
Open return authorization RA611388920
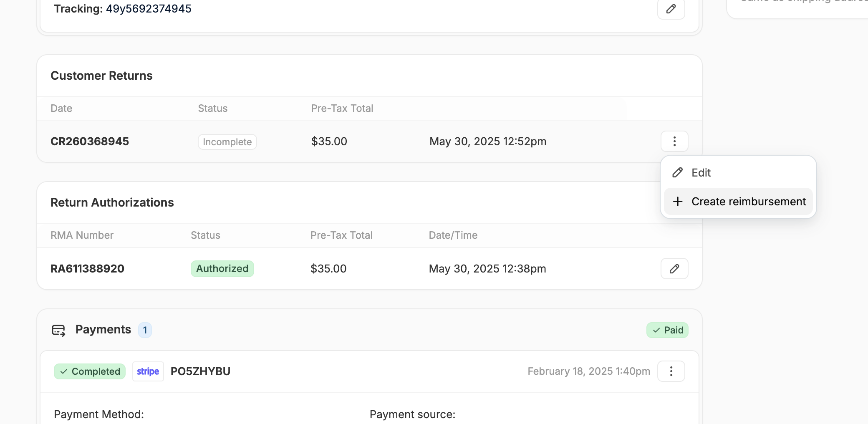(87, 269)
